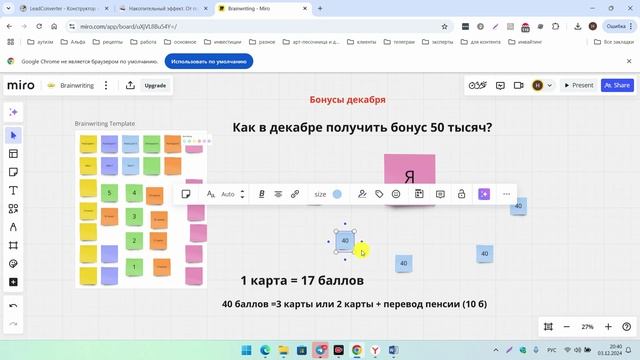Open Miro AI sparkle tool in sidebar
The width and height of the screenshot is (640, 360).
click(13, 112)
